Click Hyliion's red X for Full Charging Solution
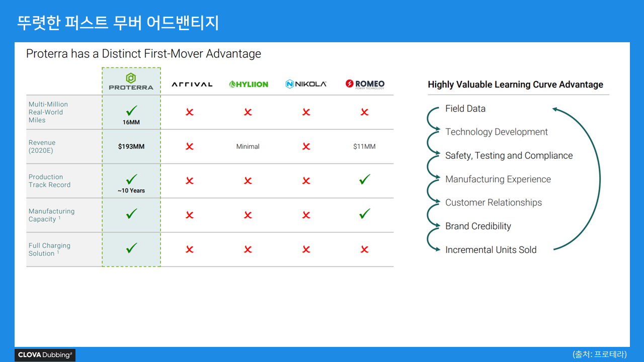The height and width of the screenshot is (362, 644). click(248, 249)
